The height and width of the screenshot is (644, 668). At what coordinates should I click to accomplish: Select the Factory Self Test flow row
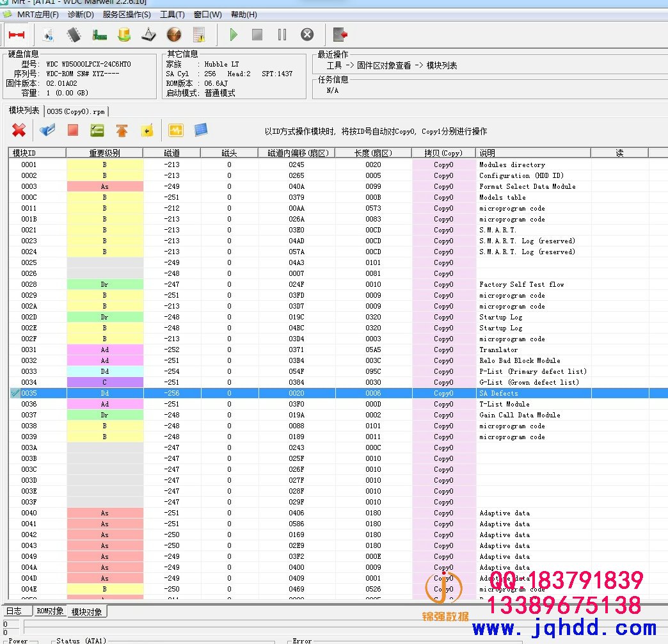pos(338,284)
